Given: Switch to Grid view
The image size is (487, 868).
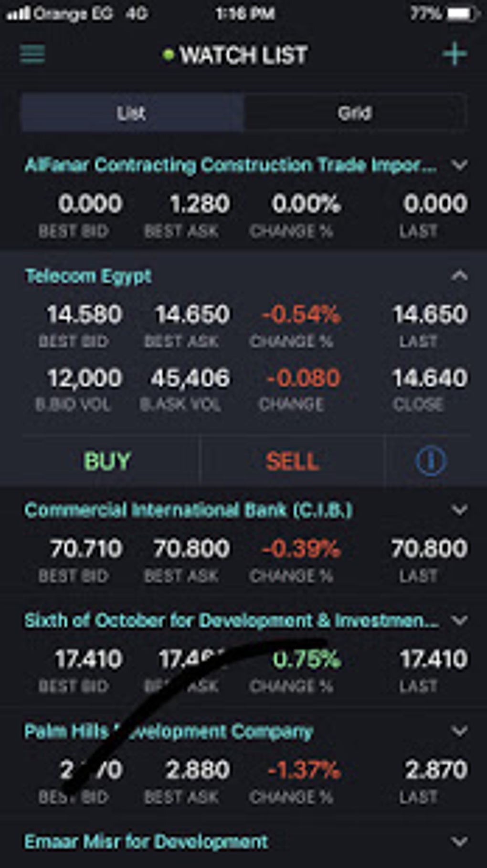Looking at the screenshot, I should coord(355,113).
